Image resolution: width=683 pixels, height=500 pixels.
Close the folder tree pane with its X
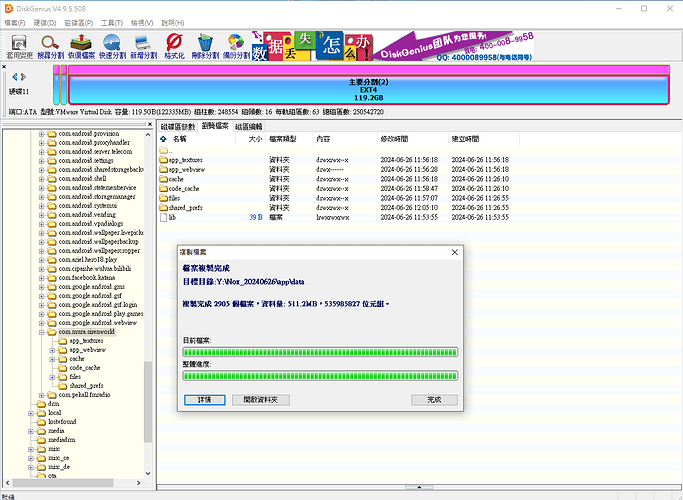[x=150, y=125]
